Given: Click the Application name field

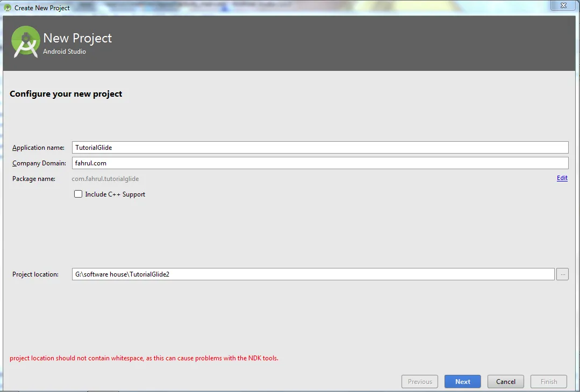Looking at the screenshot, I should pyautogui.click(x=320, y=148).
